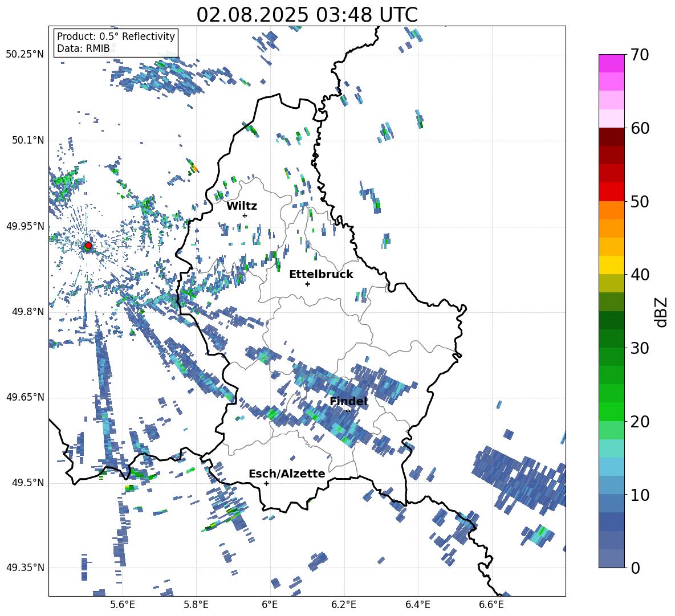Click the colorbar tick label 50

[640, 202]
